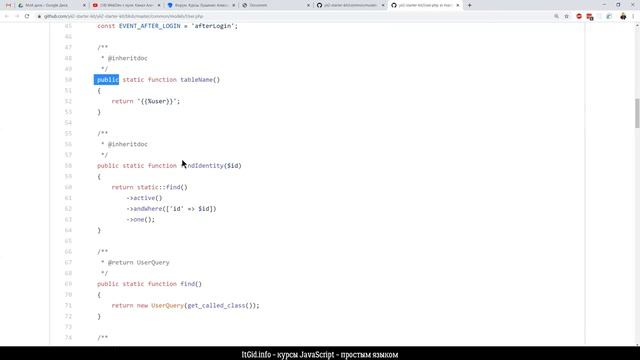The image size is (640, 360).
Task: Close the active GitHub User.php tab
Action: pos(458,5)
